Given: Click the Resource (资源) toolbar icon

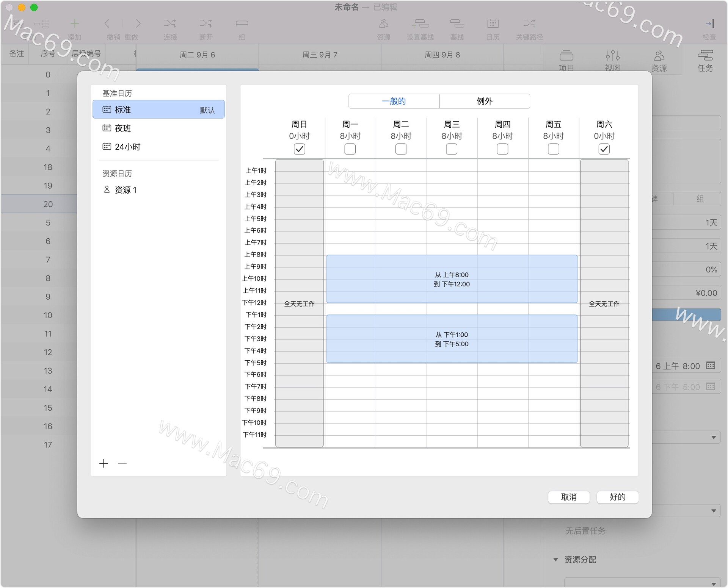Looking at the screenshot, I should coord(383,24).
